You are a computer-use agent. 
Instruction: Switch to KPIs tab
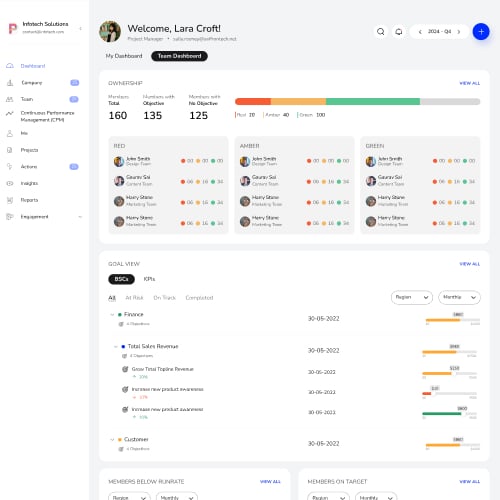pos(149,279)
